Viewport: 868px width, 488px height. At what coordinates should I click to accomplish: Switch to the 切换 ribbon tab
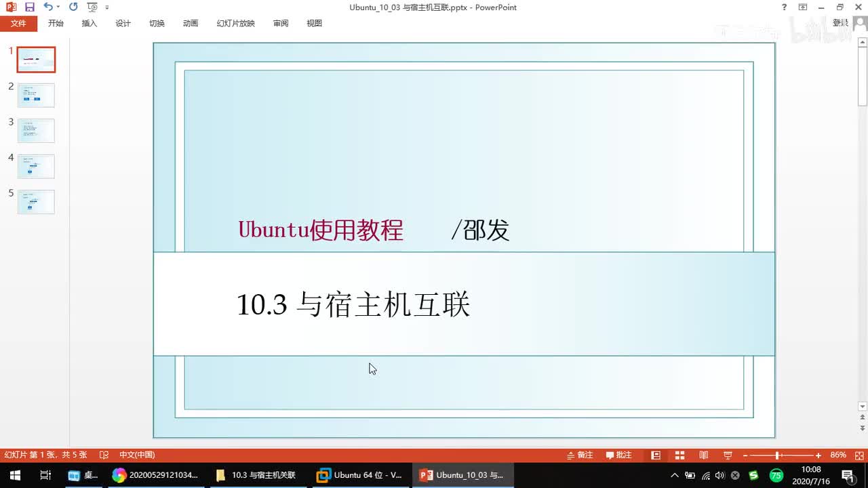click(157, 23)
